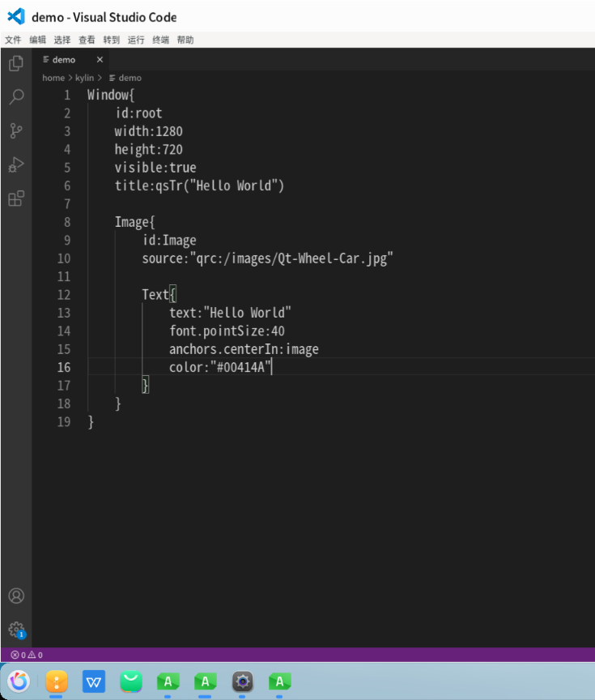Open the 转到 menu

pyautogui.click(x=111, y=40)
